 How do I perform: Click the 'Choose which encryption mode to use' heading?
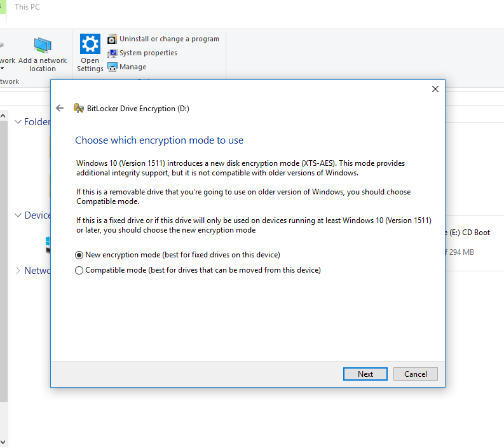(x=159, y=140)
